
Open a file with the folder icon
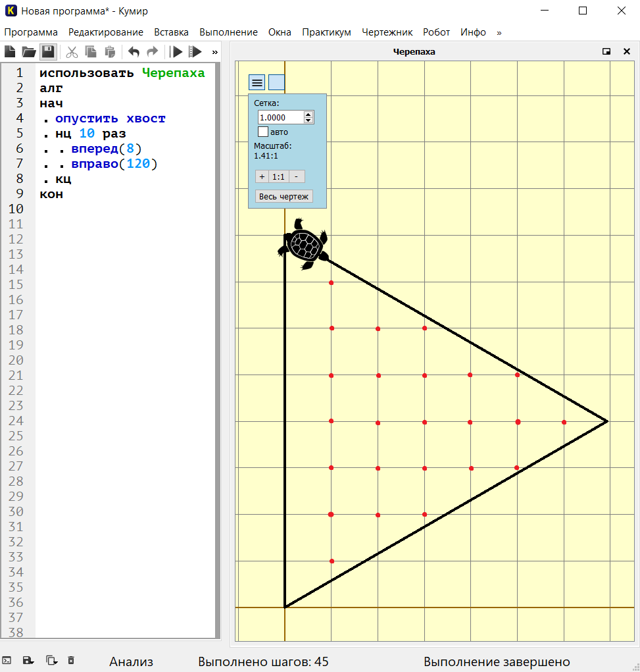tap(29, 52)
